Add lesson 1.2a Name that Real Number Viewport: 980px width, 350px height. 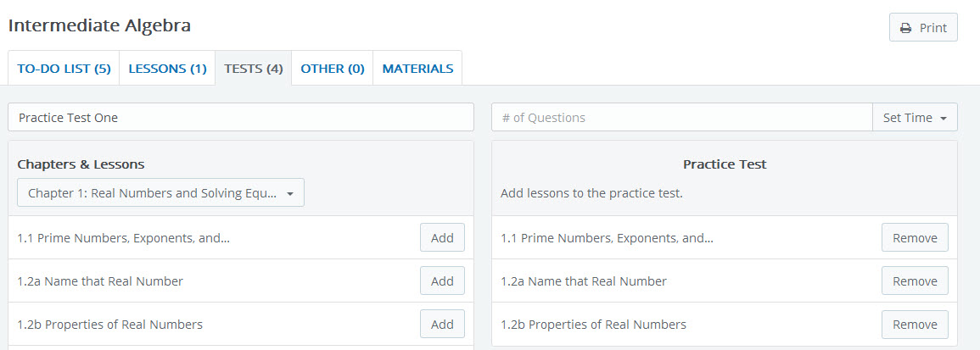click(442, 281)
